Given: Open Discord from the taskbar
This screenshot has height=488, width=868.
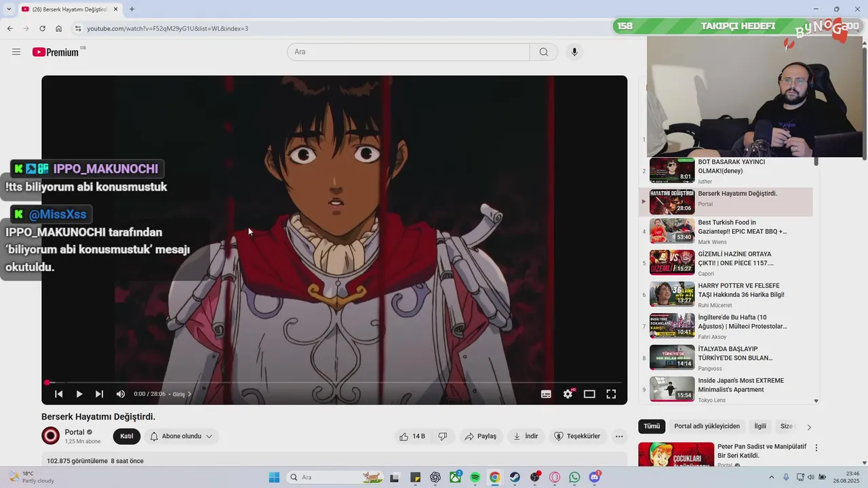Looking at the screenshot, I should [595, 477].
